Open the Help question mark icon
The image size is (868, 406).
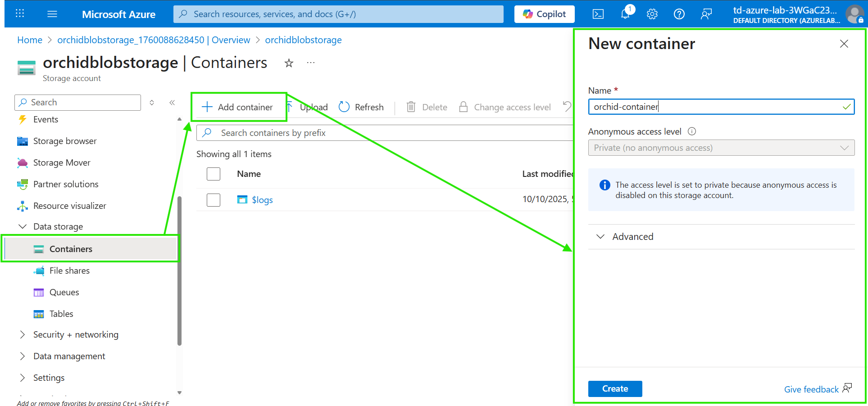click(679, 14)
